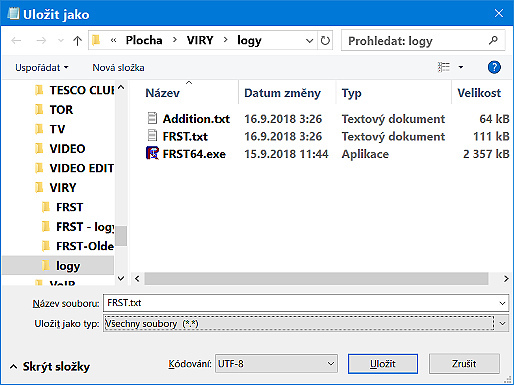Click the 64 kB size cell
This screenshot has width=514, height=385.
point(494,119)
